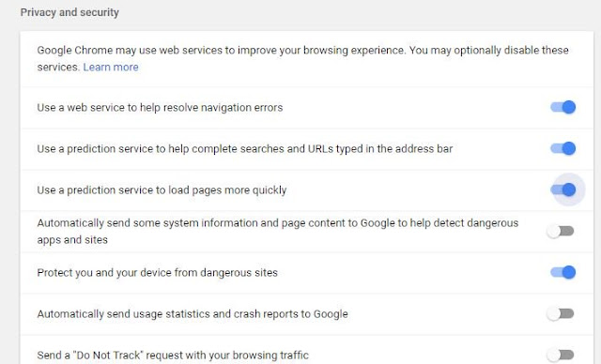
Task: Disable the load pages more quickly toggle
Action: pyautogui.click(x=562, y=190)
